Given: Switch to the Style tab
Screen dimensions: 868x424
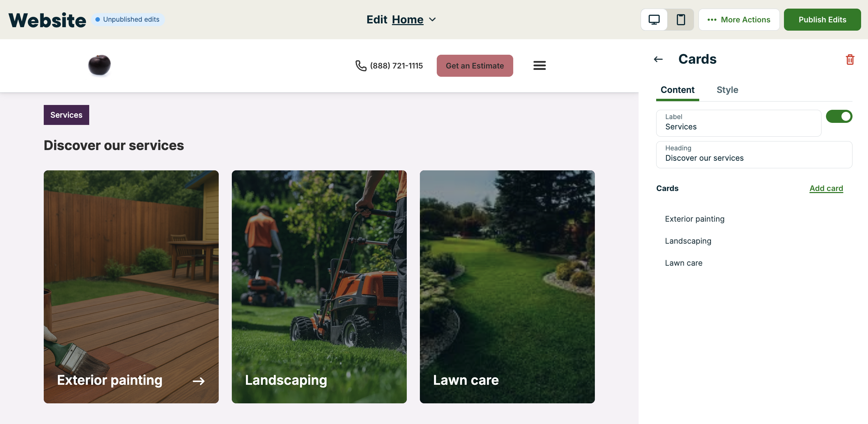Looking at the screenshot, I should click(727, 90).
